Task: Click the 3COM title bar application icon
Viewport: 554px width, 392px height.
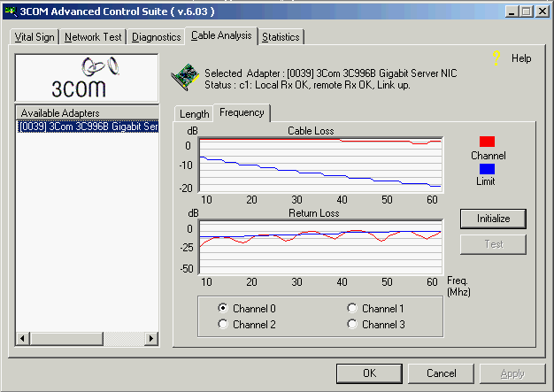Action: pos(11,12)
